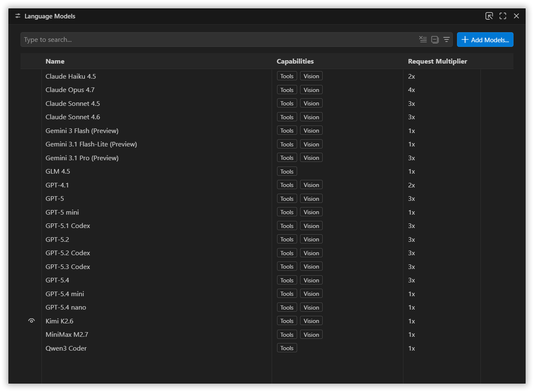Click the 2x multiplier for GPT-4.1
Screen dimensions: 534x392
411,185
